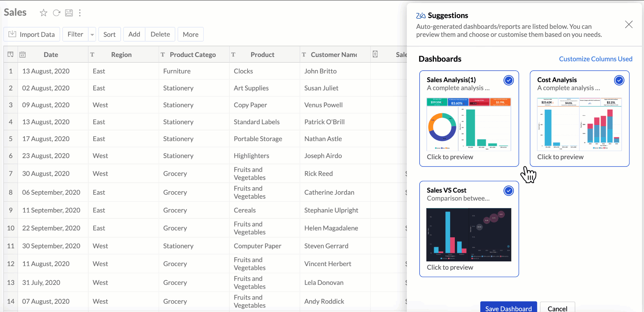
Task: Preview the Sales VS Cost dashboard thumbnail
Action: 469,235
